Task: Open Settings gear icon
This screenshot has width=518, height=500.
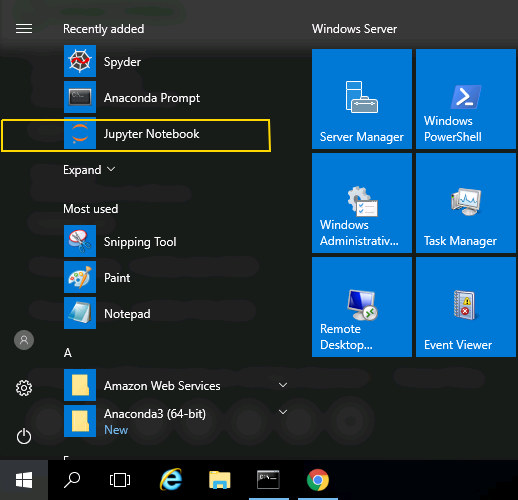Action: [x=24, y=388]
